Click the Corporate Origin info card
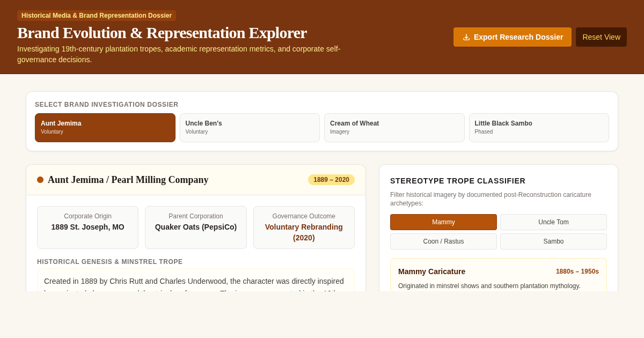 pos(88,227)
